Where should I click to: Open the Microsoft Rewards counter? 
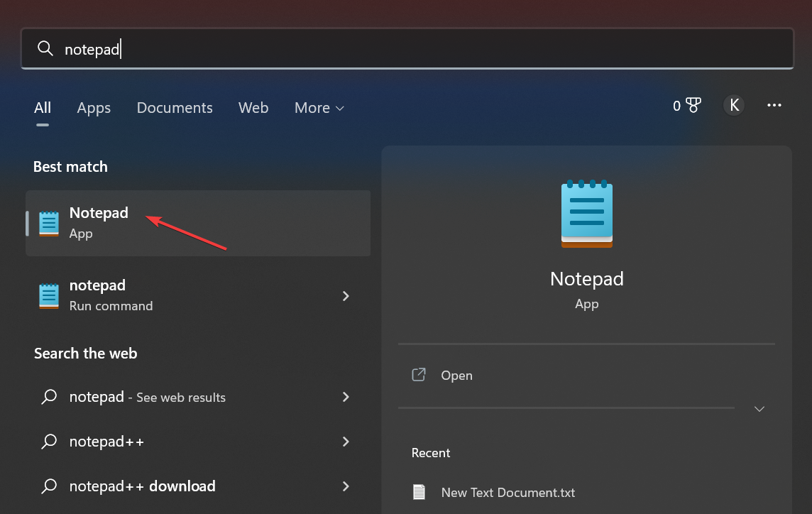(685, 105)
